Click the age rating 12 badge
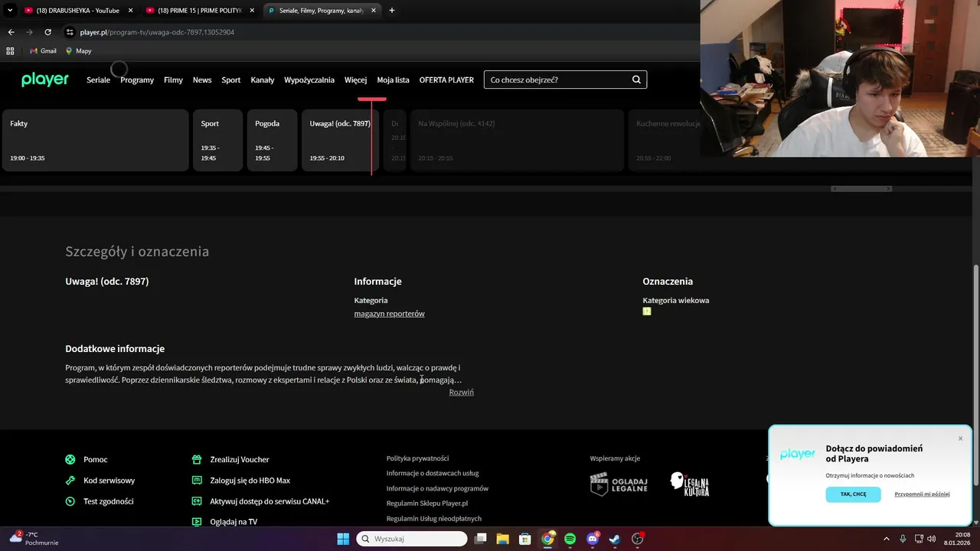 (x=647, y=311)
